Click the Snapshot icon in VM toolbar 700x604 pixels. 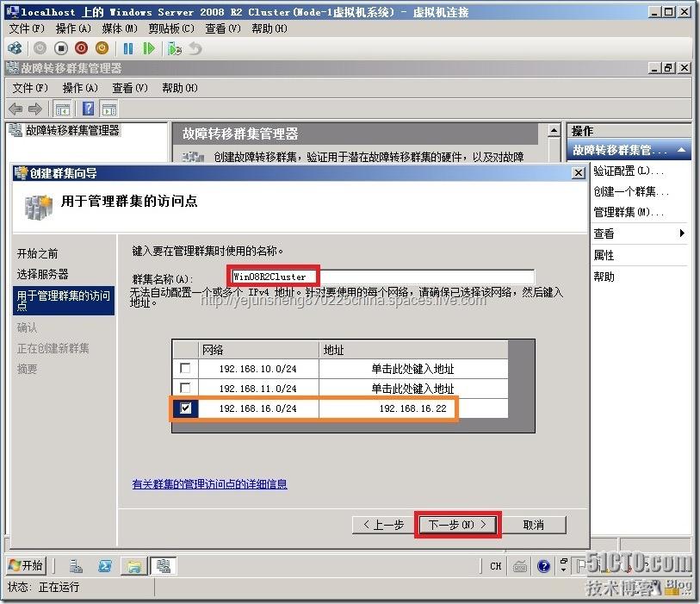pos(175,48)
